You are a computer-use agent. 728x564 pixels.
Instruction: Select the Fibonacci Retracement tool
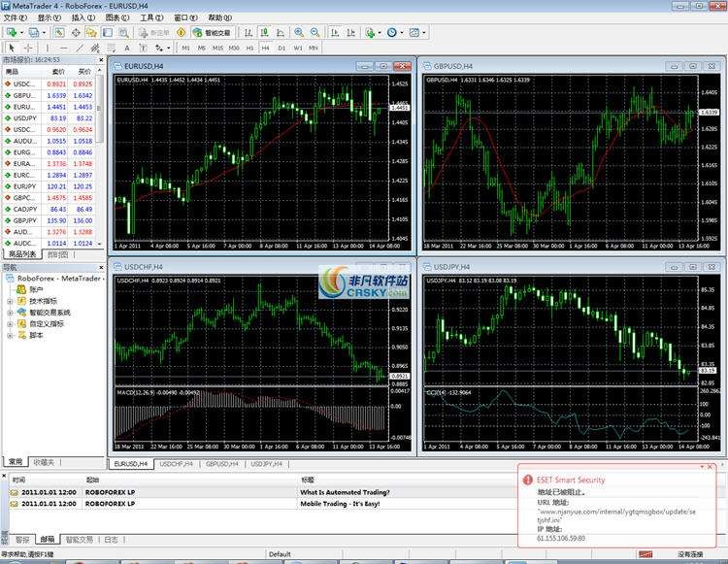pos(112,48)
